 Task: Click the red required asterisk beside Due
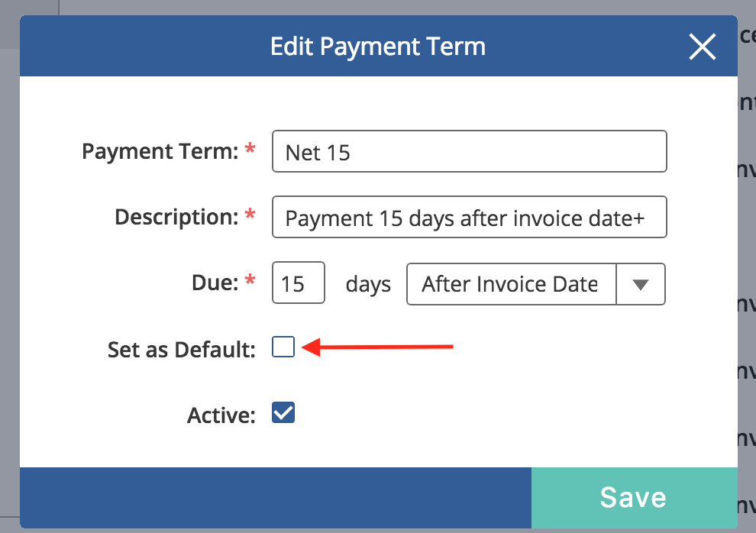[x=250, y=283]
